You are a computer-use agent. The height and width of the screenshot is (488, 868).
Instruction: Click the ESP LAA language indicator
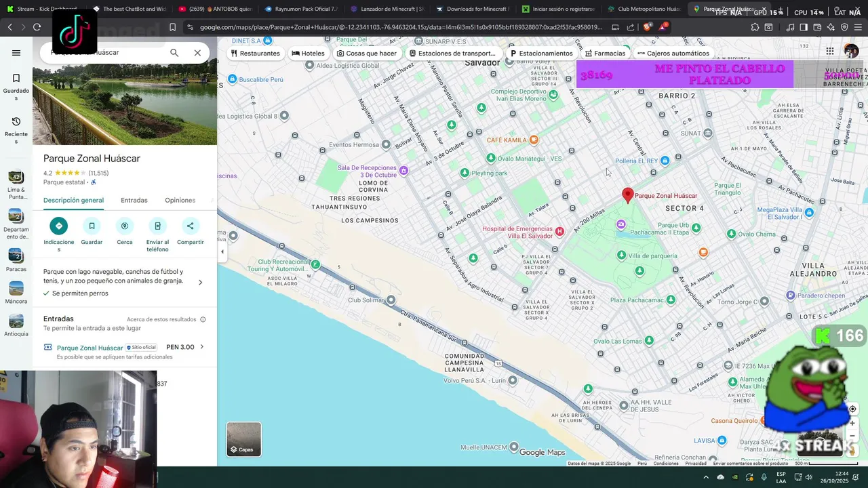[781, 477]
